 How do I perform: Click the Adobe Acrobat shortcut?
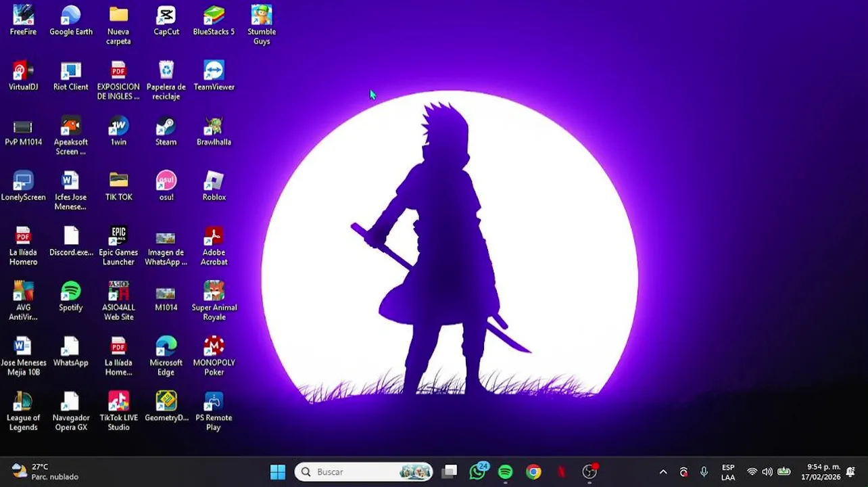pyautogui.click(x=214, y=246)
